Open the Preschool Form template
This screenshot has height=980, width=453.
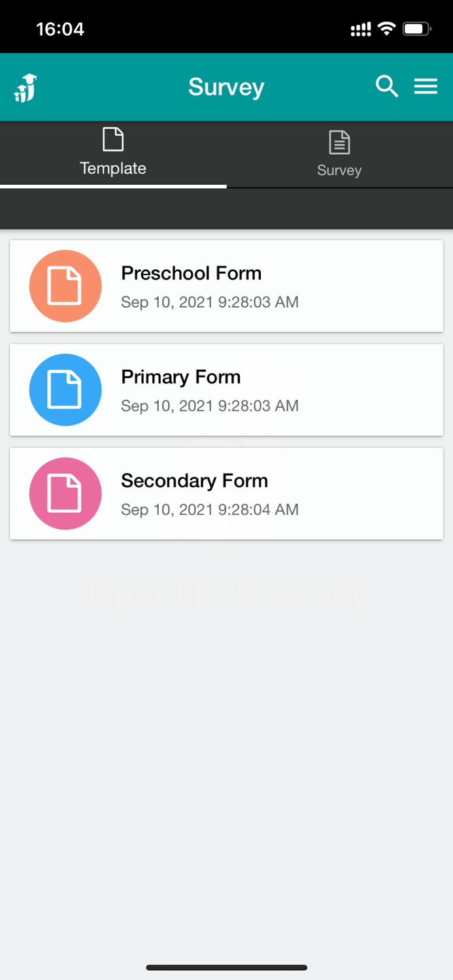tap(226, 286)
